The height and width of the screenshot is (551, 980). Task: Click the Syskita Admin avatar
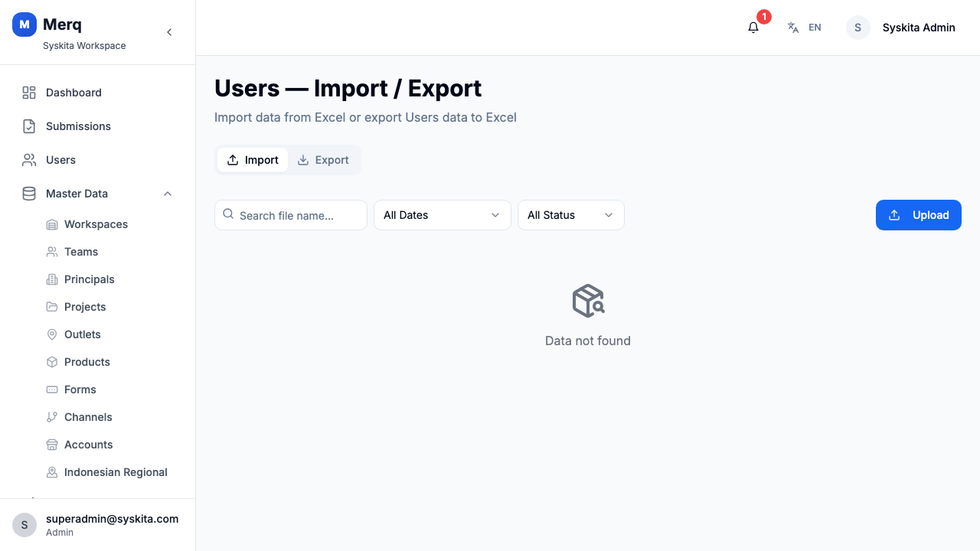(x=857, y=28)
